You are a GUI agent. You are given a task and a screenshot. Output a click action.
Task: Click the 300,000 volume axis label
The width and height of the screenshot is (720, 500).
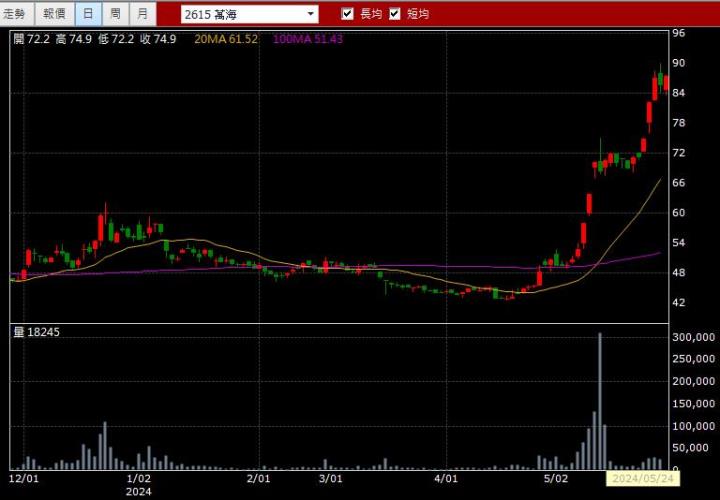[x=692, y=338]
